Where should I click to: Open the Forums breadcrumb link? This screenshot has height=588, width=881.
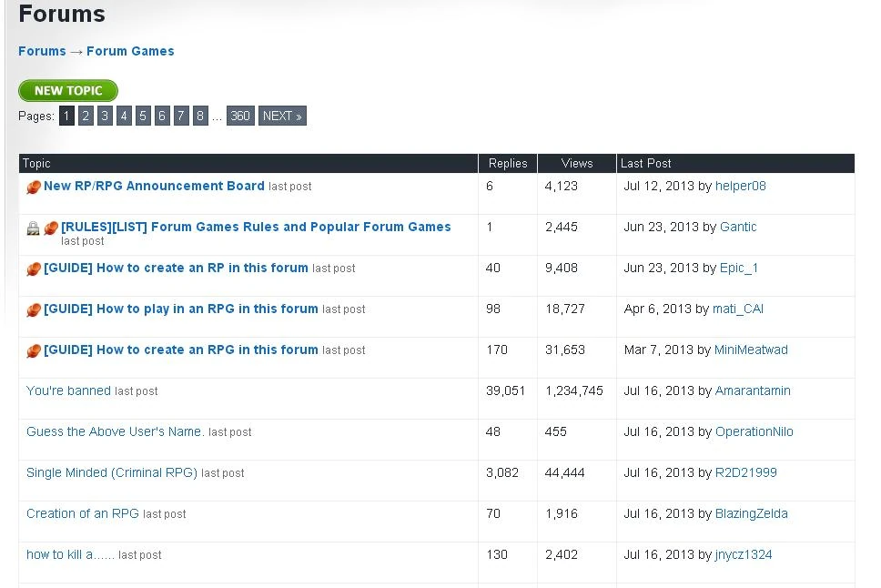(42, 51)
